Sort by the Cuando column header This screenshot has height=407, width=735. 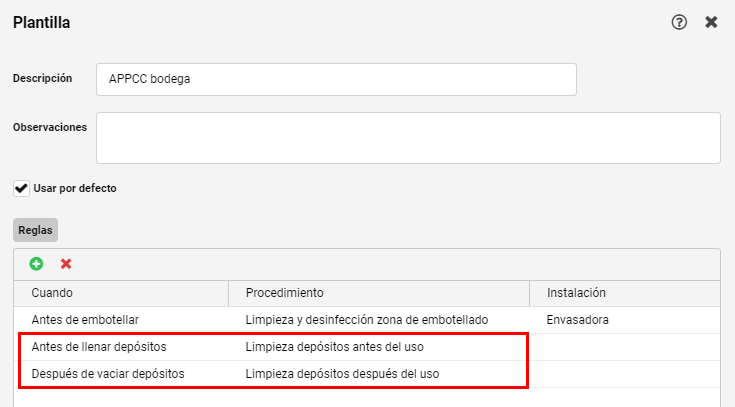121,293
